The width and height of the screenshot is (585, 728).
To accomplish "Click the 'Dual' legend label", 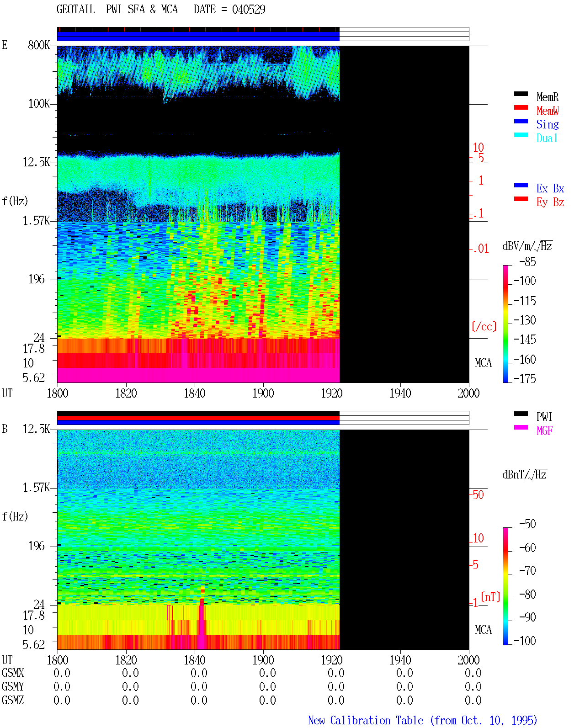I will pyautogui.click(x=548, y=138).
